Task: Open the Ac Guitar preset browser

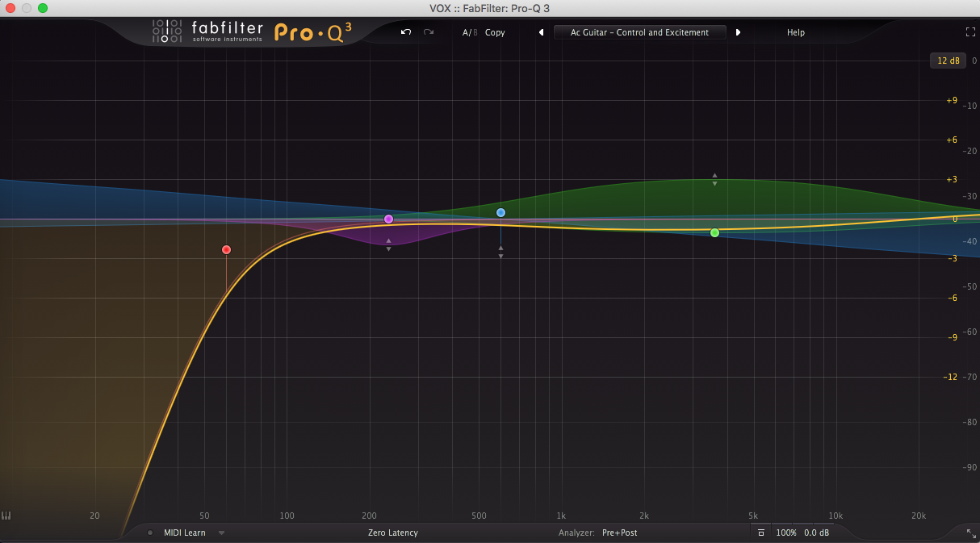Action: [639, 32]
